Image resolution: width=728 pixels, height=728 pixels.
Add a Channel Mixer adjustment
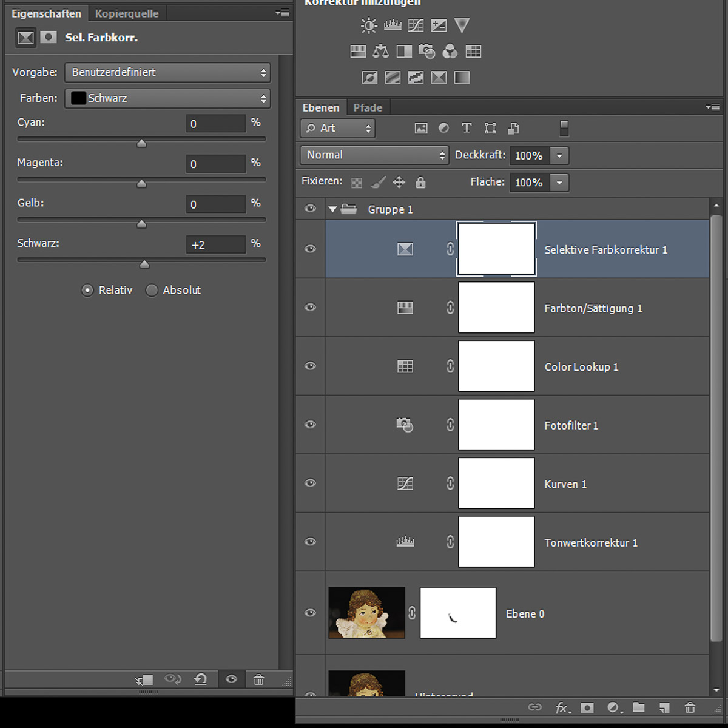450,52
